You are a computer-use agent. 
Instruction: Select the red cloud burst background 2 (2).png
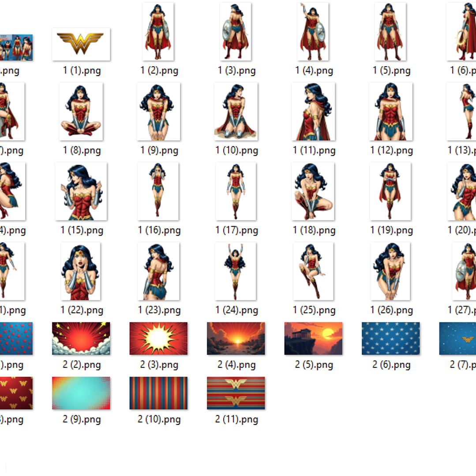pyautogui.click(x=81, y=338)
